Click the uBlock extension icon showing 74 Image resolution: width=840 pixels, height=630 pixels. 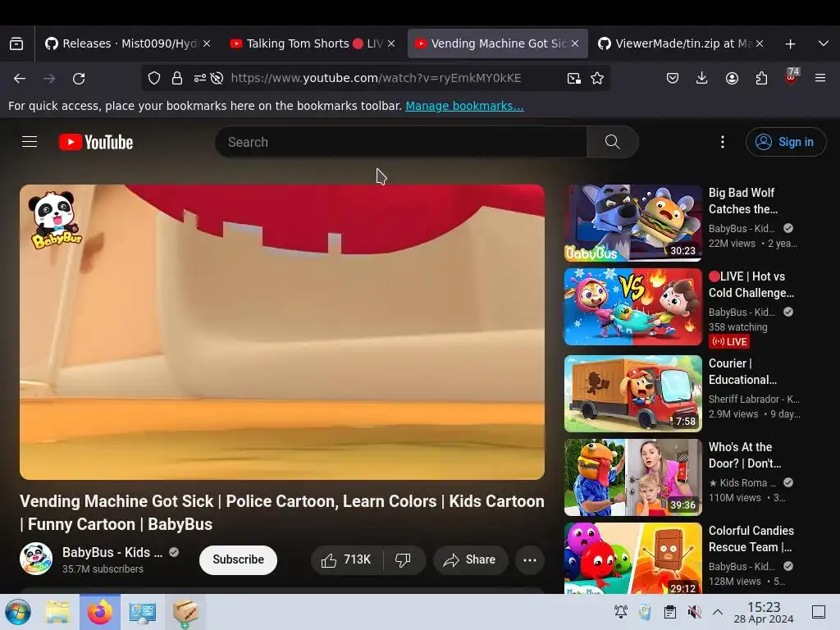791,76
